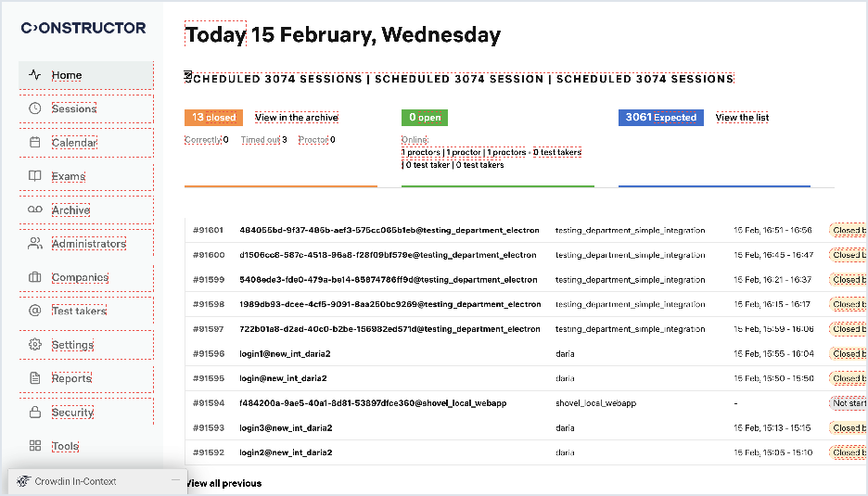
Task: Open View in the archive link
Action: (x=297, y=118)
